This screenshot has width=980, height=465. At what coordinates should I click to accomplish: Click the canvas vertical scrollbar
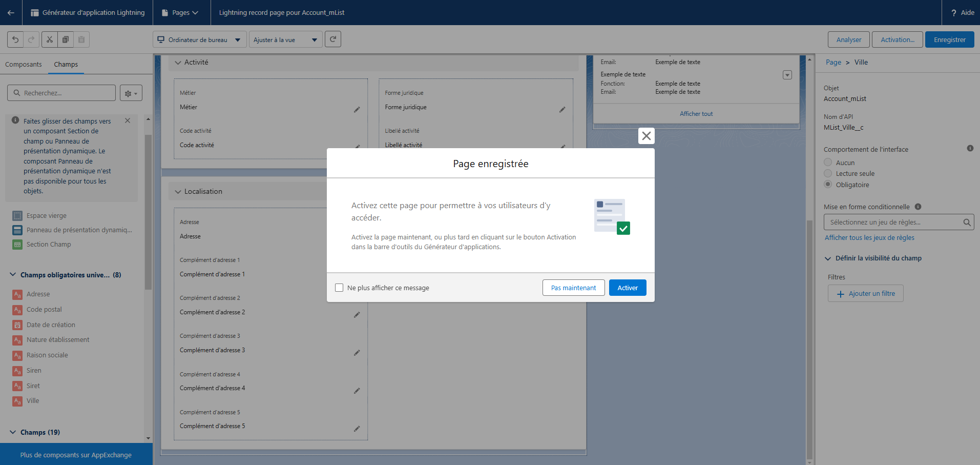tap(809, 339)
